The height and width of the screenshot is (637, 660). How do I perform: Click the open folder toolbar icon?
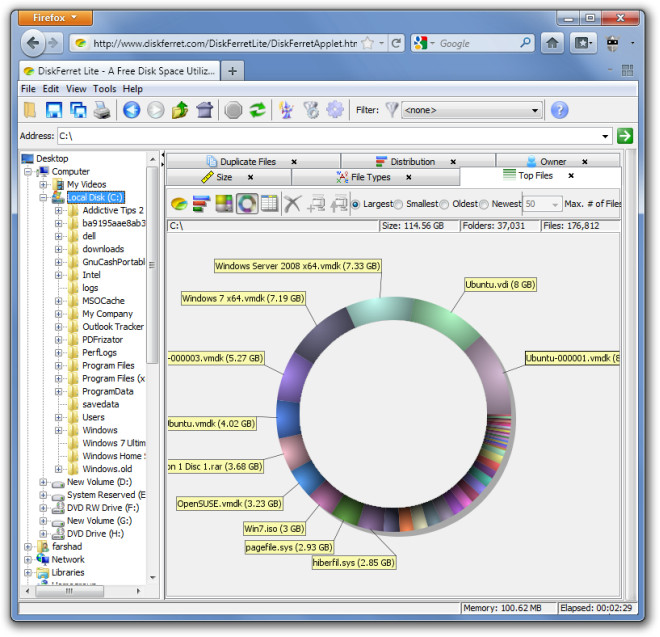point(30,110)
